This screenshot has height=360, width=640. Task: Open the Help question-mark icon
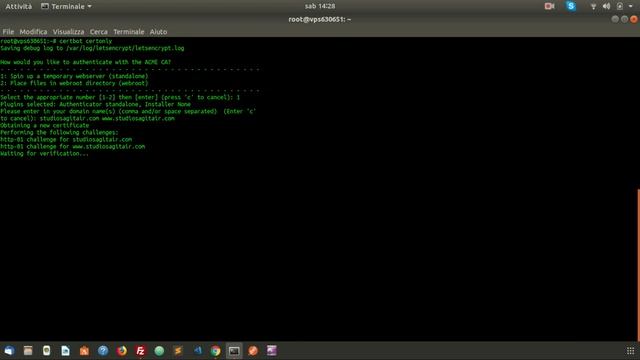103,351
